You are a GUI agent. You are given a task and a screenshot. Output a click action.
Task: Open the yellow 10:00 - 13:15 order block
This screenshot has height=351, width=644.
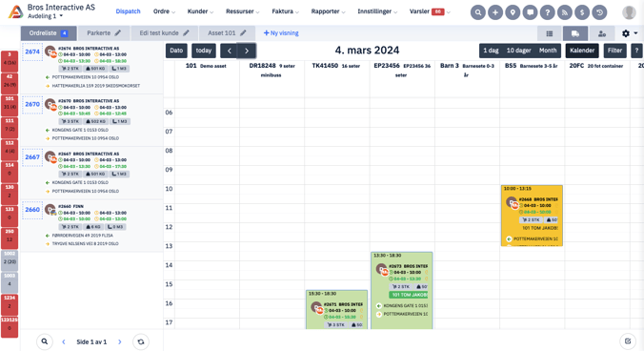pyautogui.click(x=532, y=216)
